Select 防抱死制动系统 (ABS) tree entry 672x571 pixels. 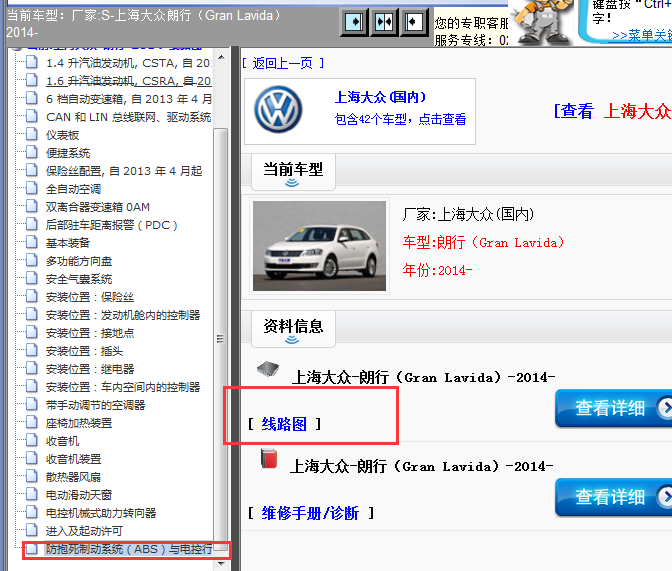(x=129, y=549)
